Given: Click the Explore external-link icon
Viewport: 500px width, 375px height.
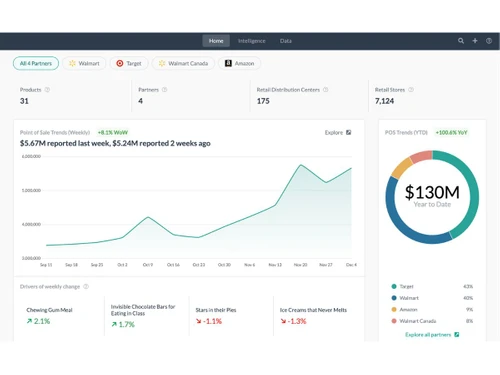Looking at the screenshot, I should click(x=349, y=132).
